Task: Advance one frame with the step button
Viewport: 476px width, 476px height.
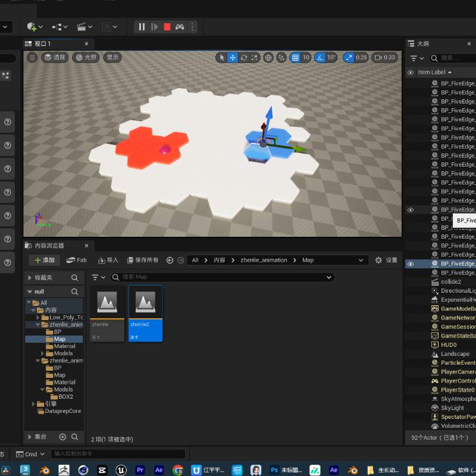Action: point(155,27)
